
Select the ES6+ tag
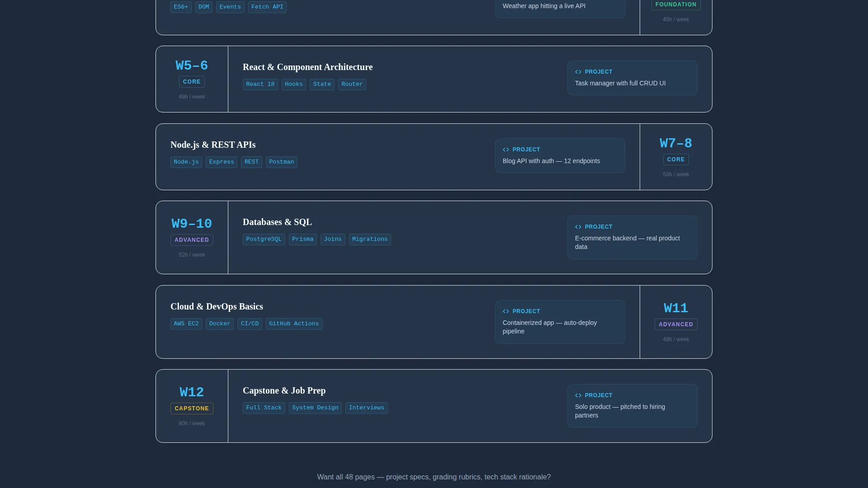coord(181,7)
